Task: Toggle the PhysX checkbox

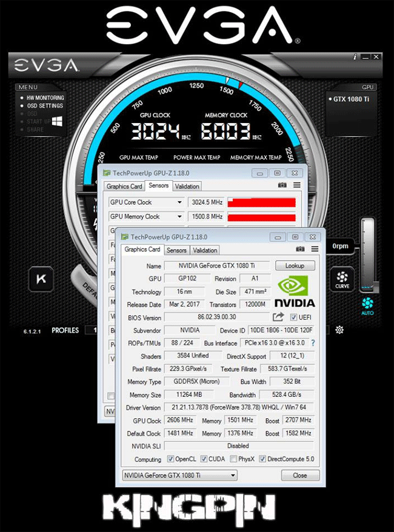Action: pos(233,459)
